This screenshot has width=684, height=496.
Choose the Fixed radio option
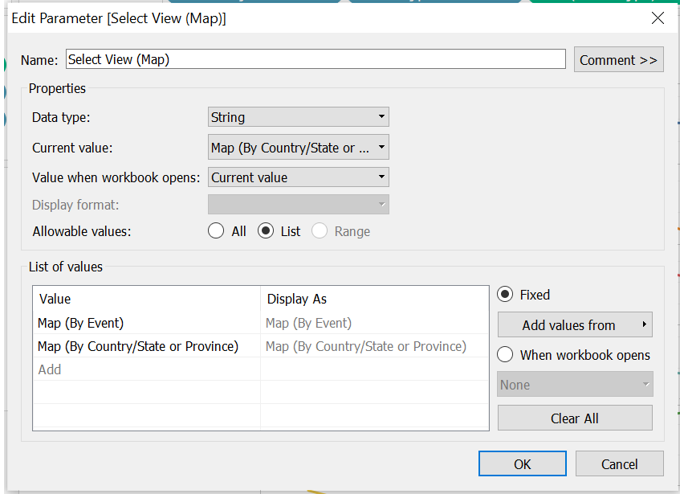pos(505,295)
